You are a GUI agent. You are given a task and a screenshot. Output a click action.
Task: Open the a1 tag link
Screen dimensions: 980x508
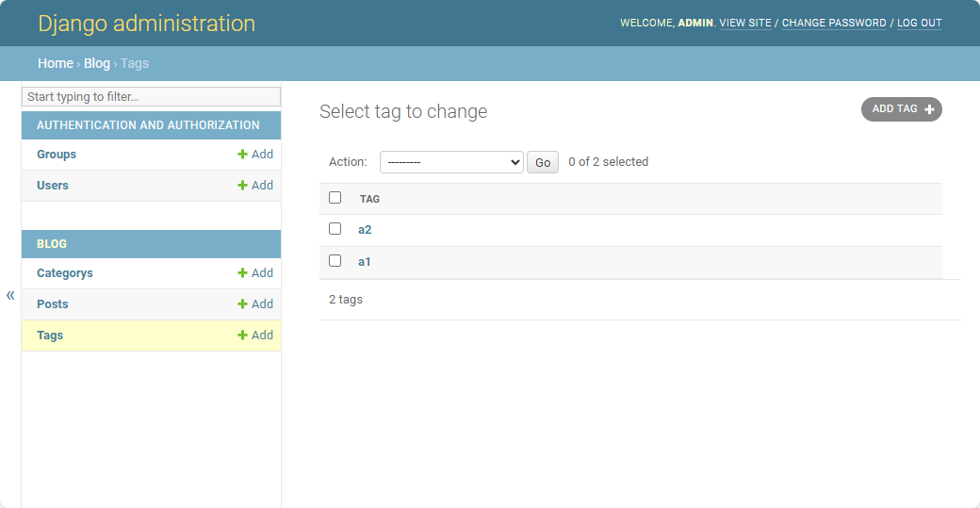[365, 262]
